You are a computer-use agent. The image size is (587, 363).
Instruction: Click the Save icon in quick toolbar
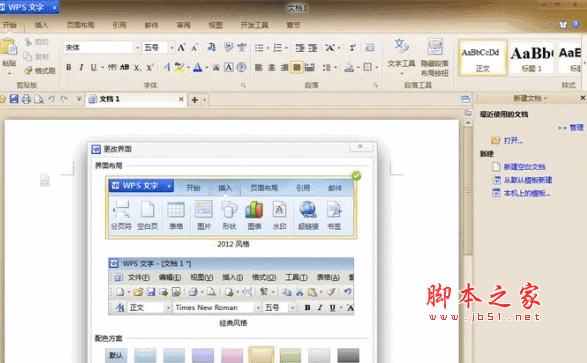click(14, 99)
